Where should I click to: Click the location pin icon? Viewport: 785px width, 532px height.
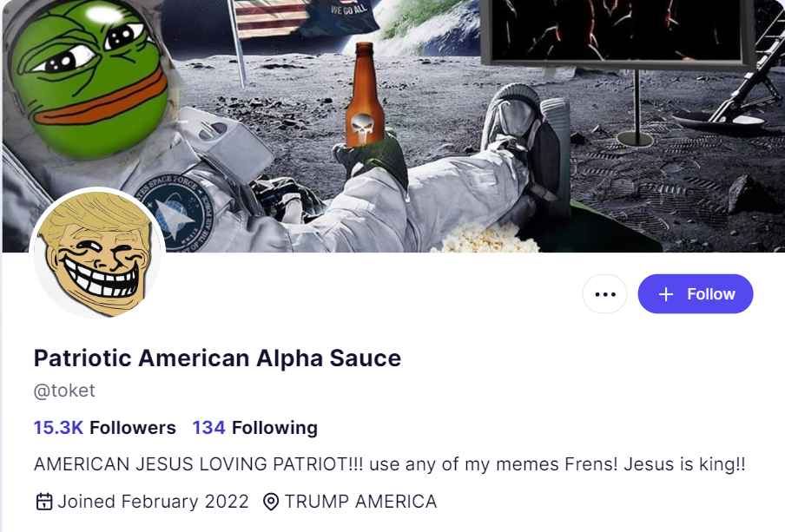coord(271,502)
